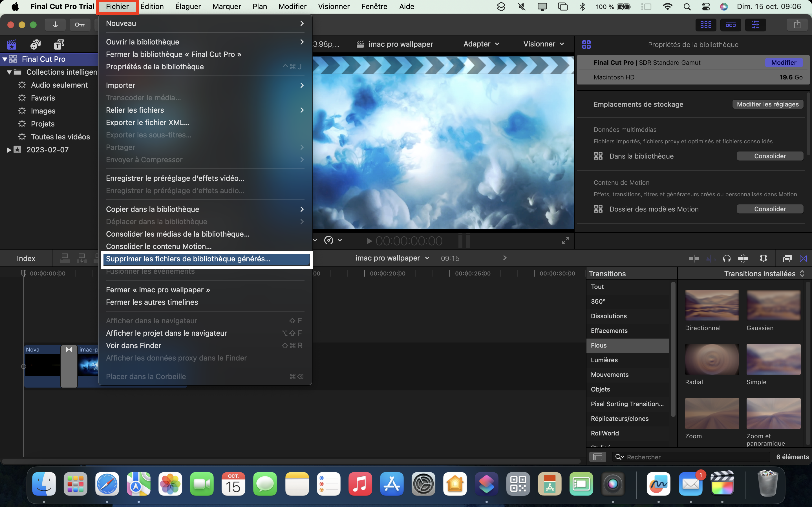Show the titles and generators sidebar
This screenshot has height=507, width=812.
(x=59, y=44)
